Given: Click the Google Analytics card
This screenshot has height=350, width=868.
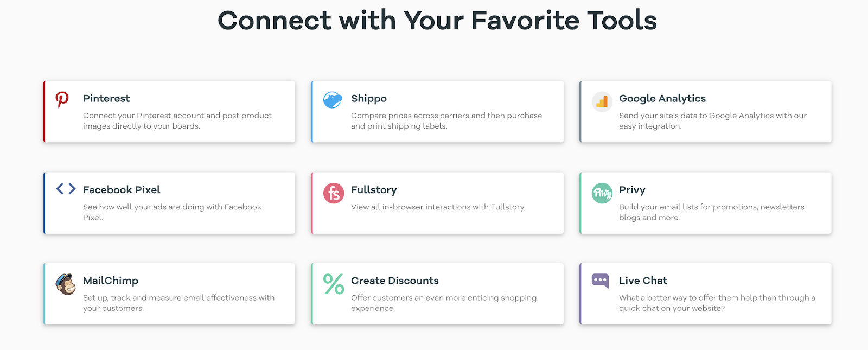Looking at the screenshot, I should (705, 111).
